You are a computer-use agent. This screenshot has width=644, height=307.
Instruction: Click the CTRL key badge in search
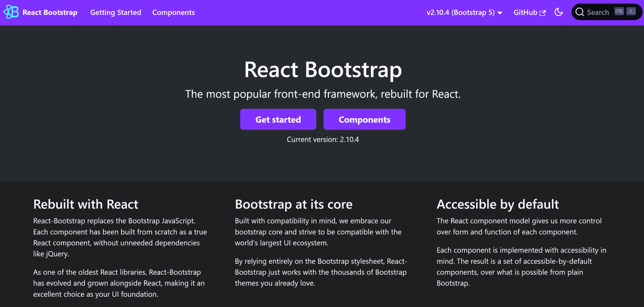click(619, 11)
